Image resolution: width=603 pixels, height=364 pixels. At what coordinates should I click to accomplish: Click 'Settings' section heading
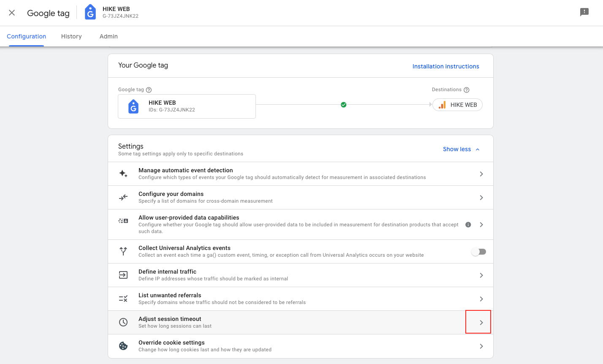pos(131,146)
